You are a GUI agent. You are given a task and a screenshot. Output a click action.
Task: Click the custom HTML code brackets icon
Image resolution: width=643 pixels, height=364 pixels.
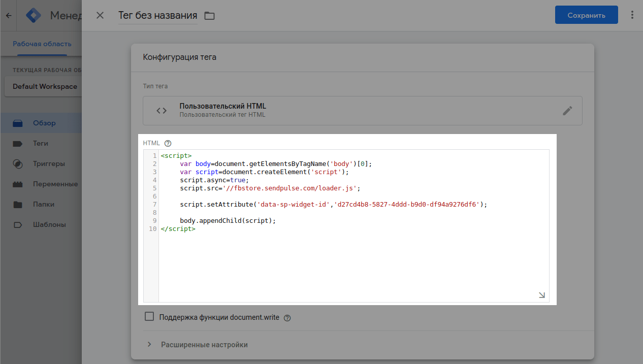point(162,111)
